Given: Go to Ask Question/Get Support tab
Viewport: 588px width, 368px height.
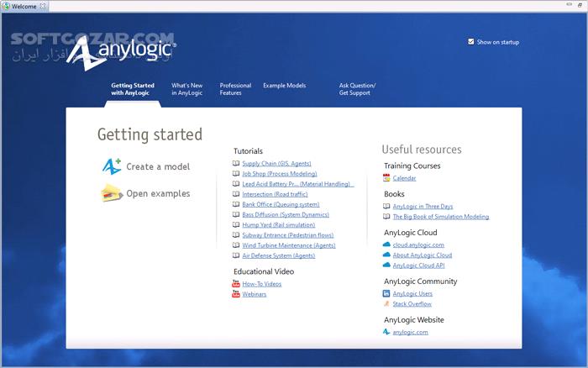Looking at the screenshot, I should pyautogui.click(x=357, y=89).
